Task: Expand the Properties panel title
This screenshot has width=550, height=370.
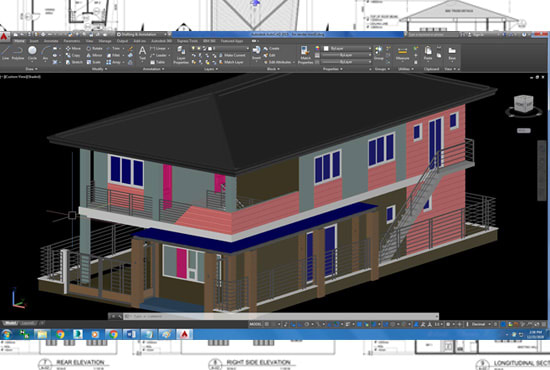Action: (332, 69)
